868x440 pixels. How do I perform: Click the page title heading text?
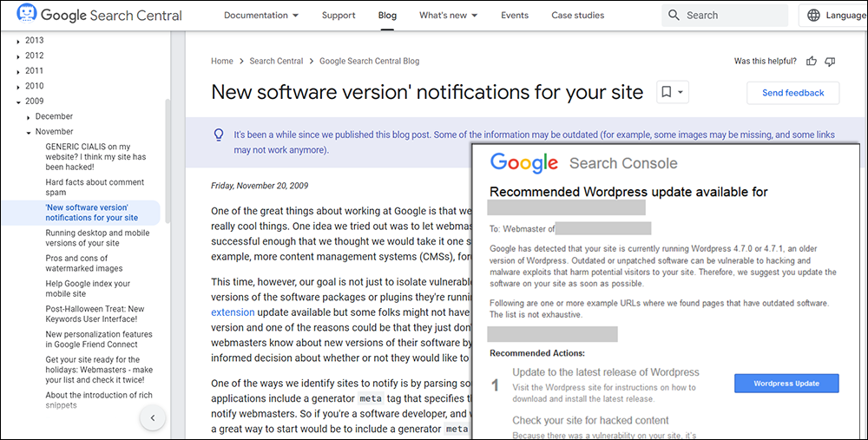point(427,92)
